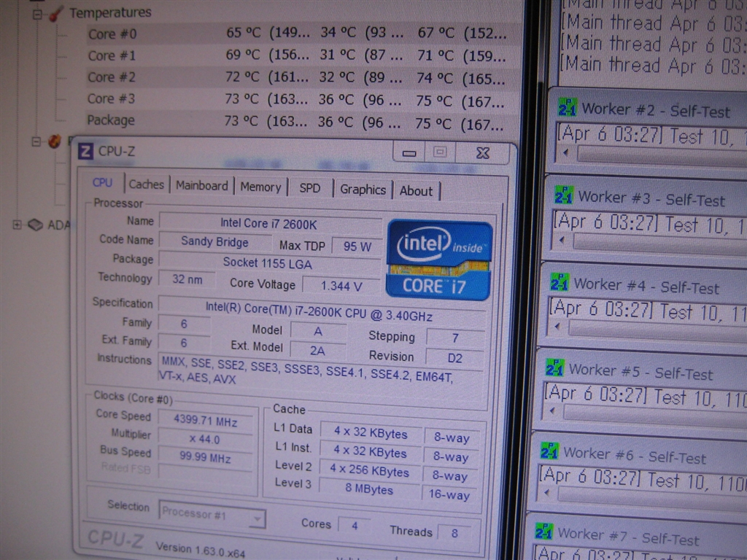
Task: Click the Max TDP value 95 W
Action: click(x=357, y=246)
